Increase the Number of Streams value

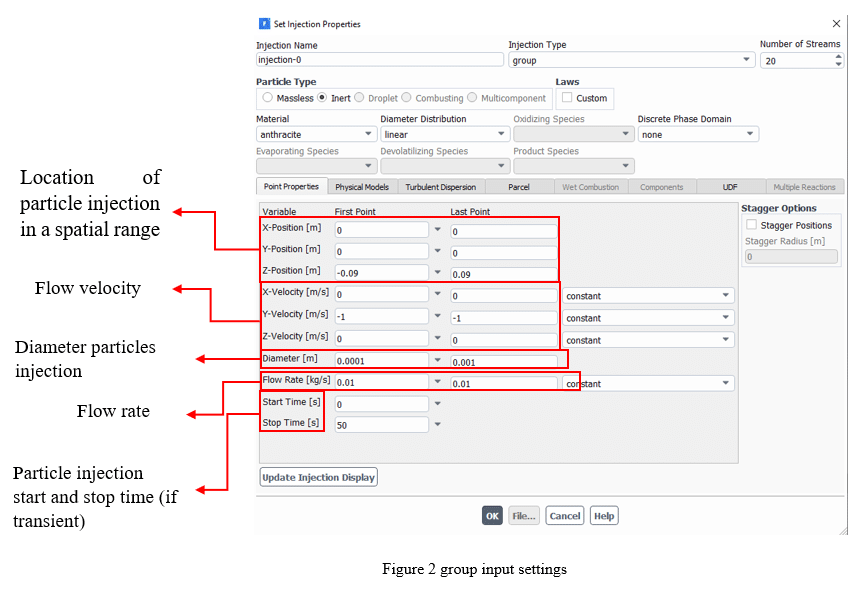coord(838,56)
